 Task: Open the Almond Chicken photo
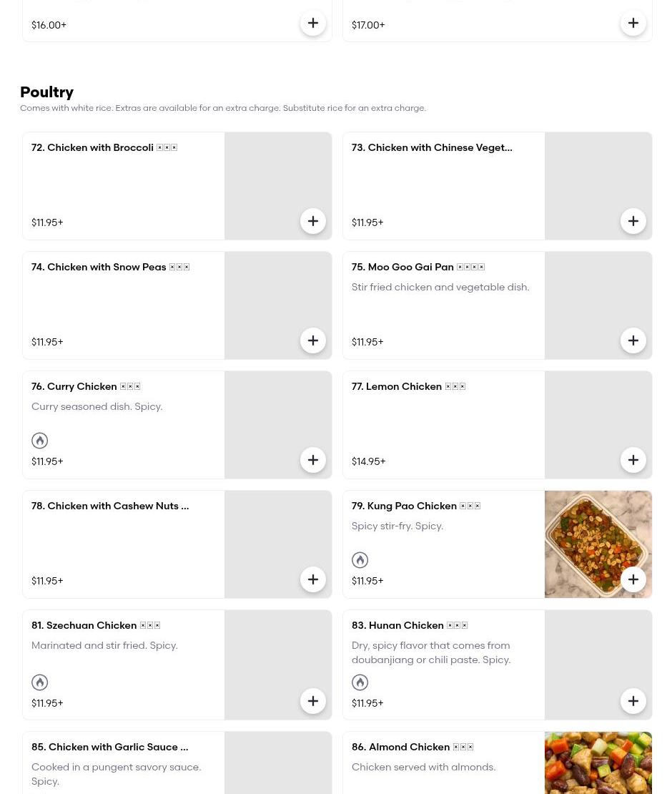[598, 763]
